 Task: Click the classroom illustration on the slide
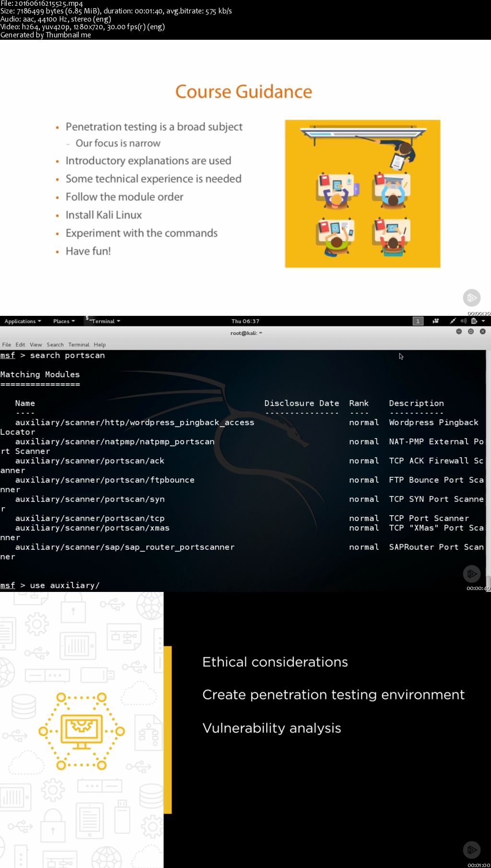tap(362, 194)
